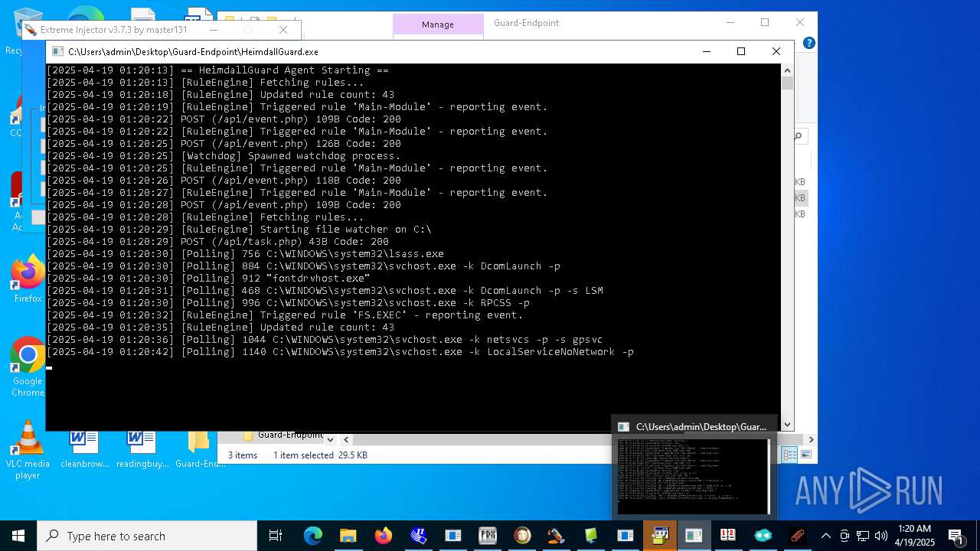Click the taskbar clock showing 1:20 AM
980x551 pixels.
tap(915, 536)
